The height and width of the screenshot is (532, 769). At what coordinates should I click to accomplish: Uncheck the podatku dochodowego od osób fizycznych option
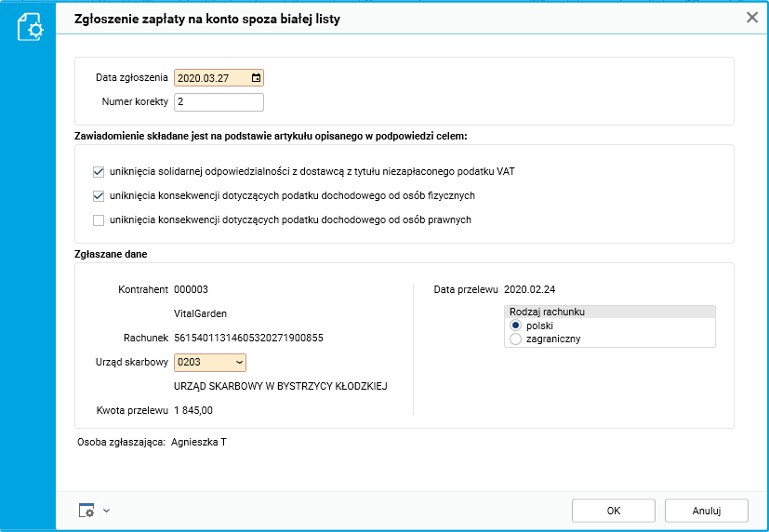pyautogui.click(x=99, y=196)
